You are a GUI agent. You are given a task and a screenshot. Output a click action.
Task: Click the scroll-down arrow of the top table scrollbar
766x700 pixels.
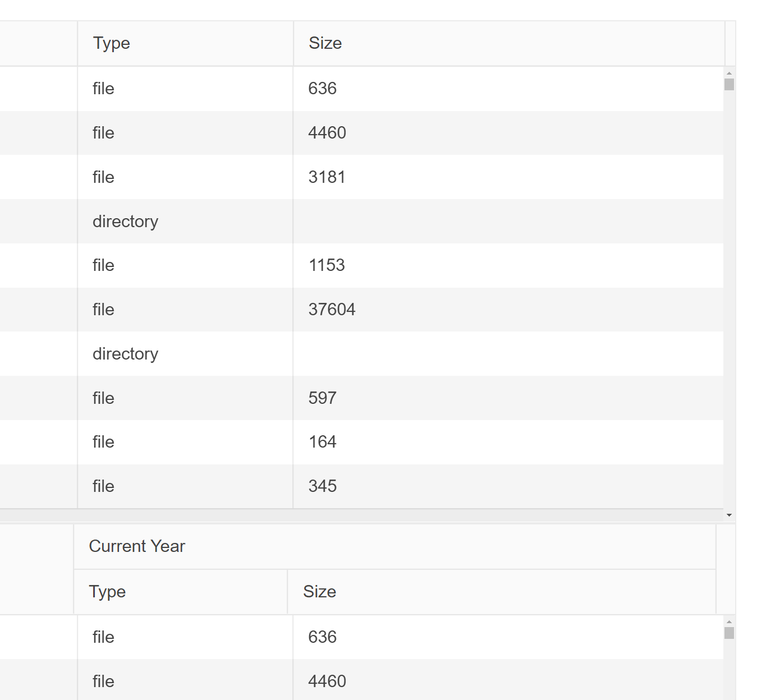click(x=728, y=514)
